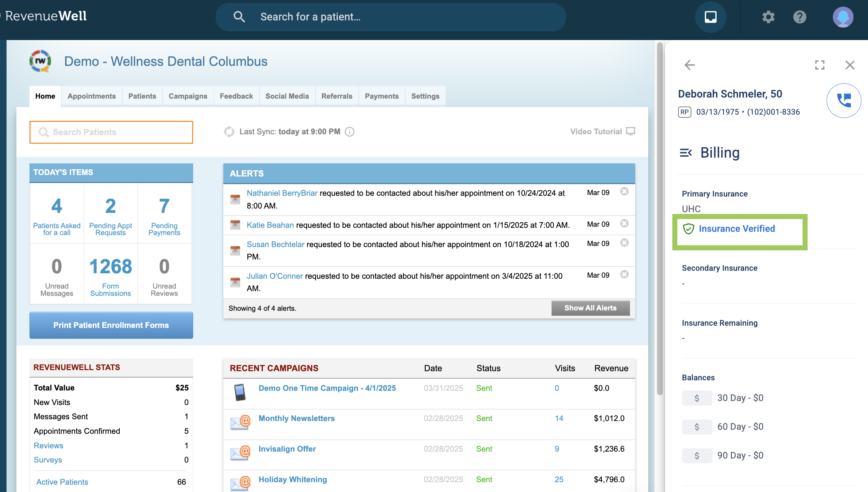The width and height of the screenshot is (868, 492).
Task: Open the Feedback tab
Action: coord(236,96)
